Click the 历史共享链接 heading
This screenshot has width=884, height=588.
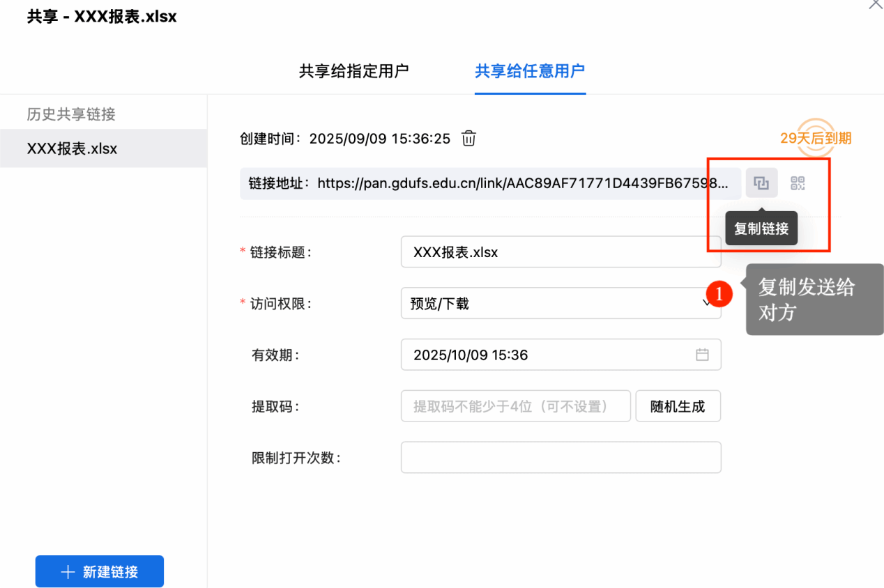tap(71, 114)
